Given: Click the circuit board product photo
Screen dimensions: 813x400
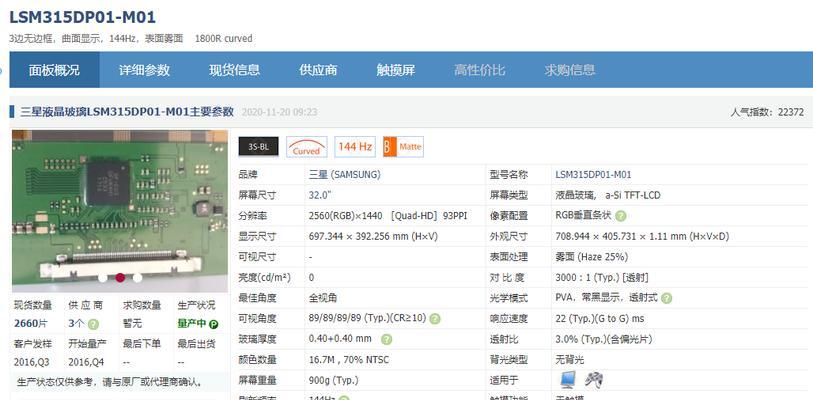Looking at the screenshot, I should click(x=120, y=211).
